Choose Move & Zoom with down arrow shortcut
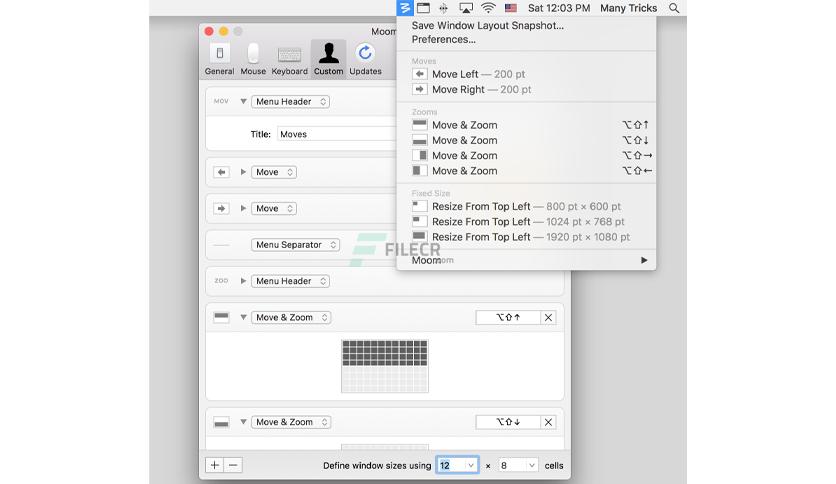Image resolution: width=836 pixels, height=484 pixels. pos(526,140)
